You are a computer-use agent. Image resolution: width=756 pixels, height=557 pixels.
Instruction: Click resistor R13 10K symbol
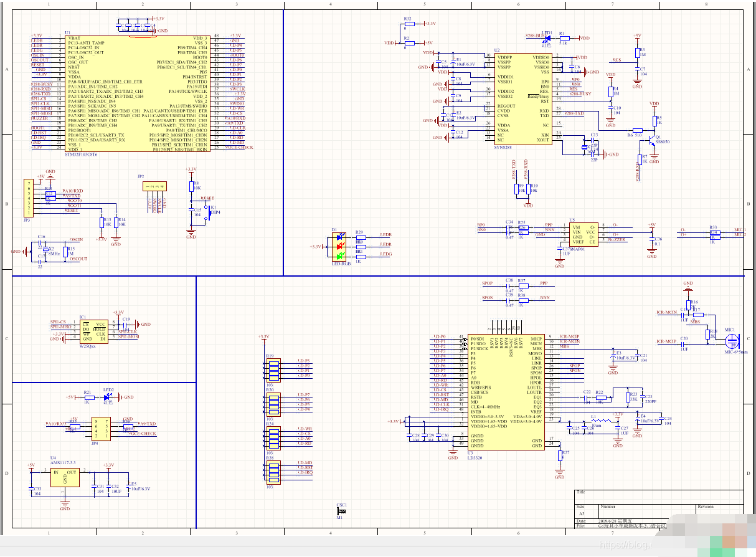point(101,222)
